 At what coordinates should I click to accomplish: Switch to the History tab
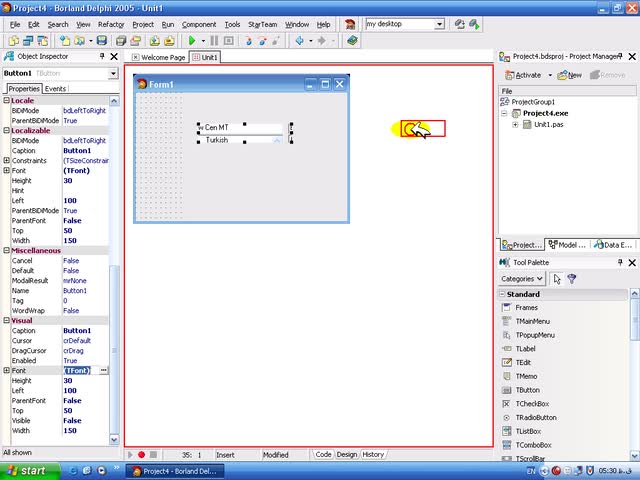[373, 454]
